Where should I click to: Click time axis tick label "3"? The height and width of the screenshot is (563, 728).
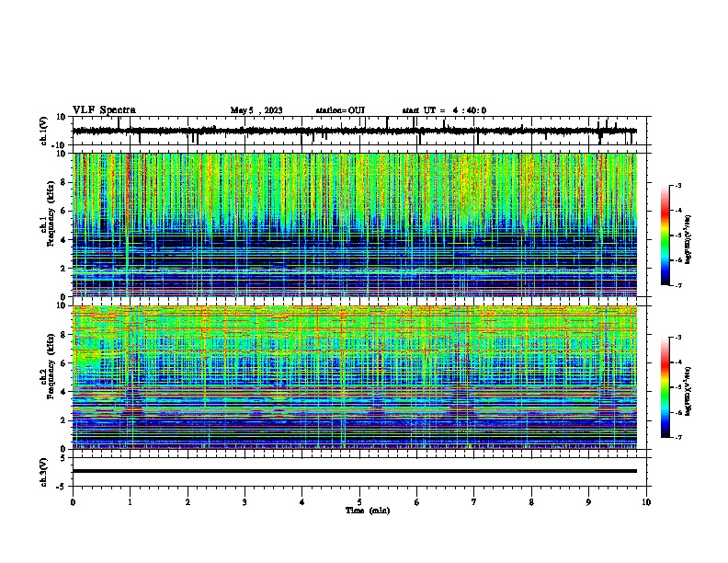[245, 502]
